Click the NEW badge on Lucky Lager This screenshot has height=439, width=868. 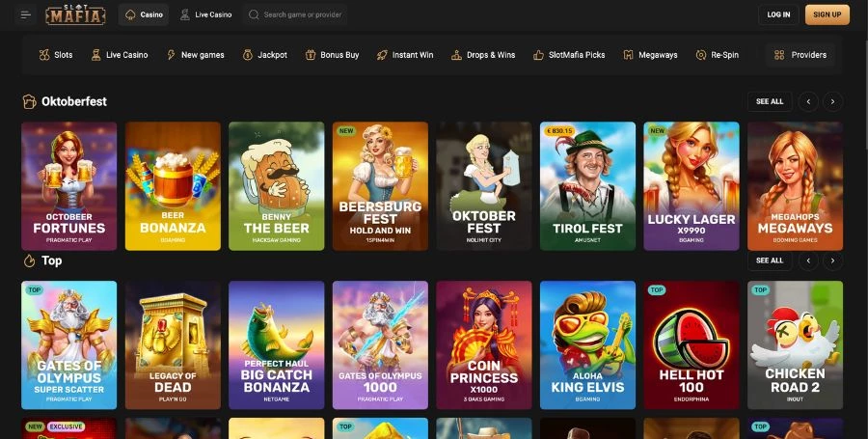pyautogui.click(x=657, y=131)
